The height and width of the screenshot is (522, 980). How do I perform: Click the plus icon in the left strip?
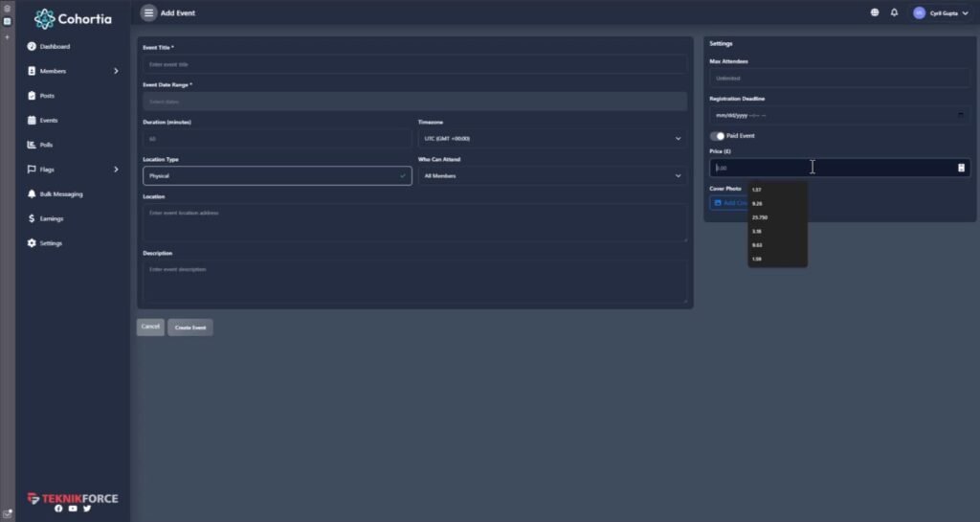coord(7,37)
